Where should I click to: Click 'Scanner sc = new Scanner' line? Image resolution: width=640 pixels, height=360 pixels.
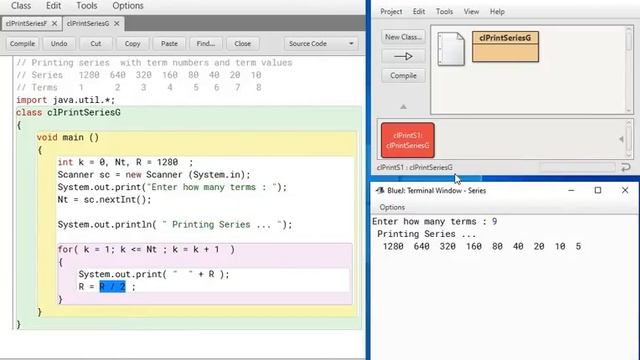(154, 175)
